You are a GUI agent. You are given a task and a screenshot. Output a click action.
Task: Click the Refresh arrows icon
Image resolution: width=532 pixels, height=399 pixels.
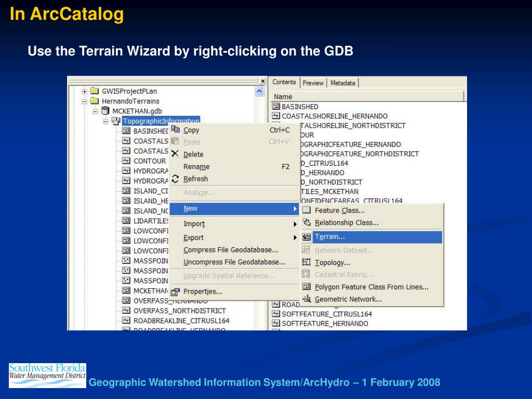coord(175,179)
